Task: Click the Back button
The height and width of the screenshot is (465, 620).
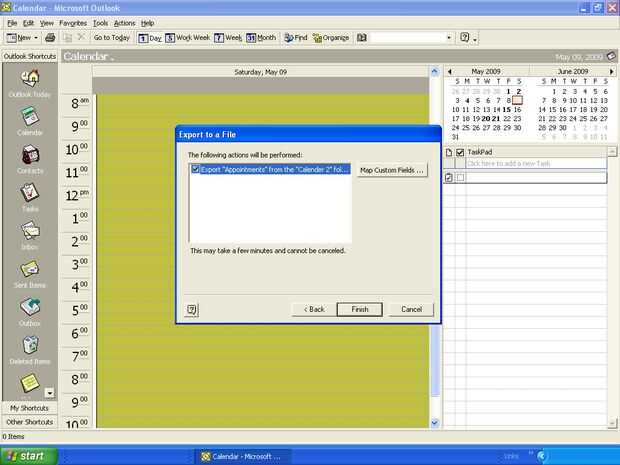Action: (314, 310)
